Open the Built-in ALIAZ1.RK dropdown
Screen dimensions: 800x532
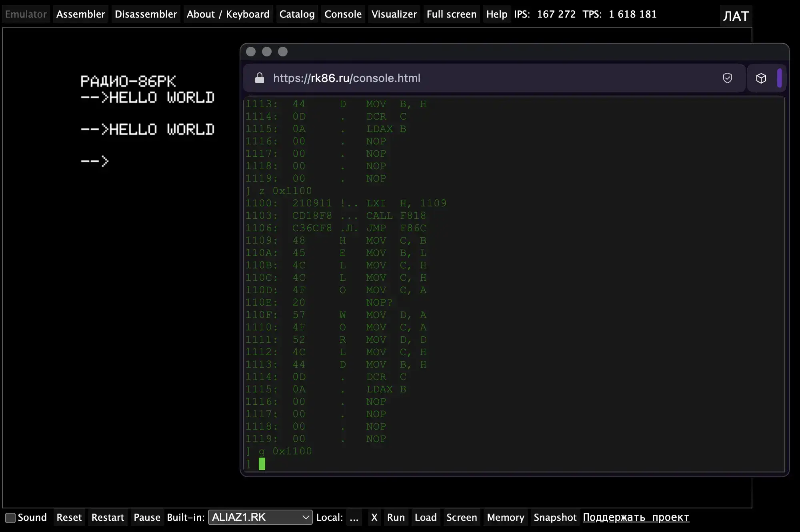[260, 517]
